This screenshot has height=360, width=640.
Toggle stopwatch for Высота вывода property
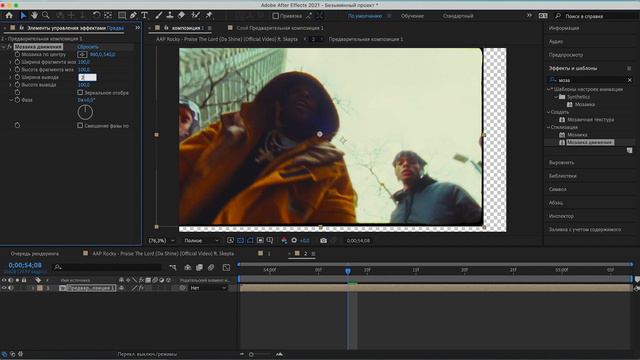[x=17, y=85]
